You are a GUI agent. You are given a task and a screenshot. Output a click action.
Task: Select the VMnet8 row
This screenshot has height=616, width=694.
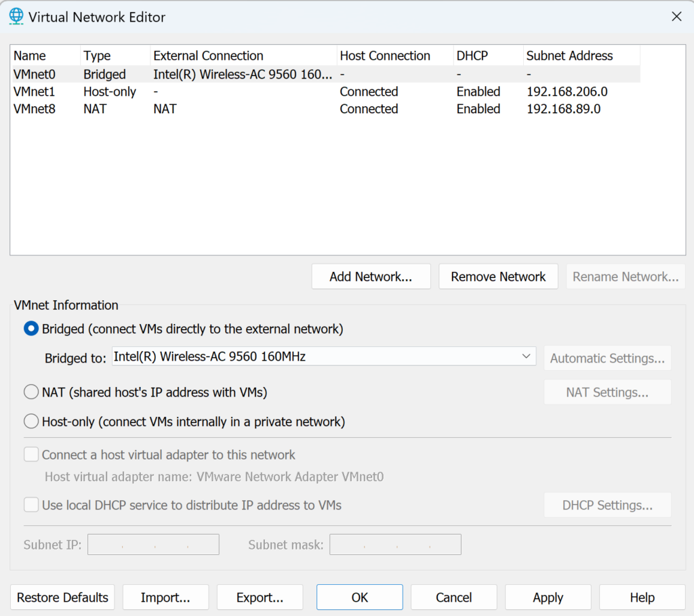pyautogui.click(x=325, y=109)
